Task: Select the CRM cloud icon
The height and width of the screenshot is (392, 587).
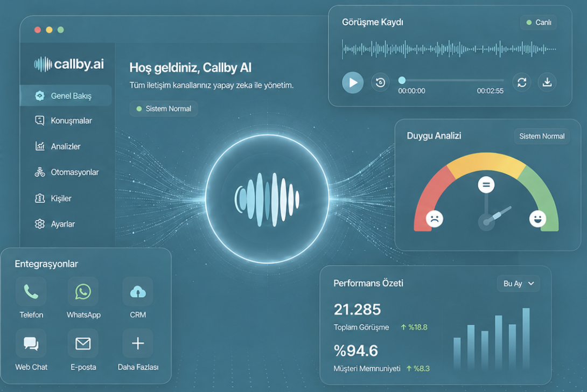Action: 138,292
